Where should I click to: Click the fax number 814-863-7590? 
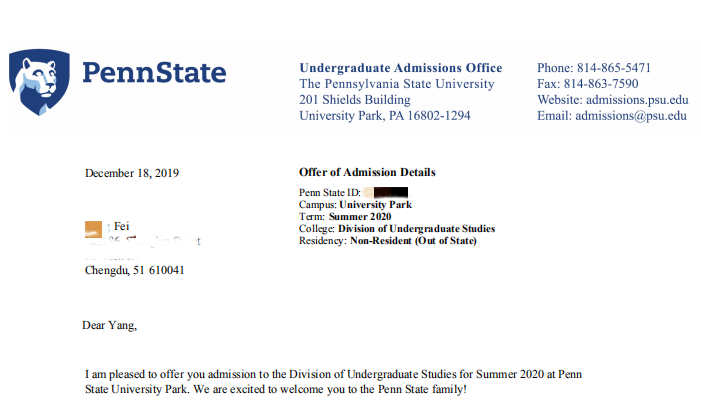coord(614,84)
